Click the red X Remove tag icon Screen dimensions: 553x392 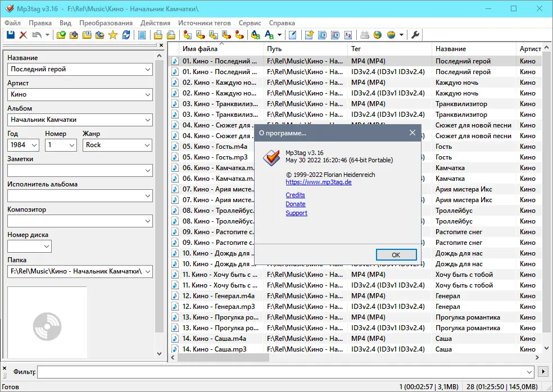[x=23, y=35]
